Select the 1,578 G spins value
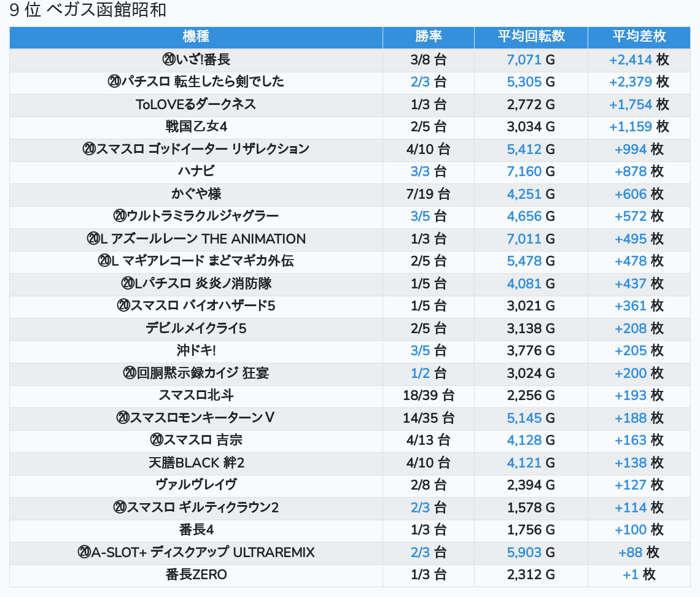The width and height of the screenshot is (700, 597). click(x=531, y=508)
